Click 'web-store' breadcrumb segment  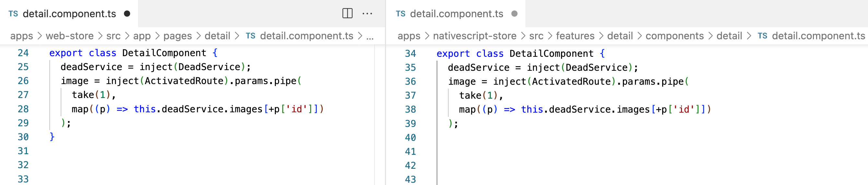[x=70, y=36]
